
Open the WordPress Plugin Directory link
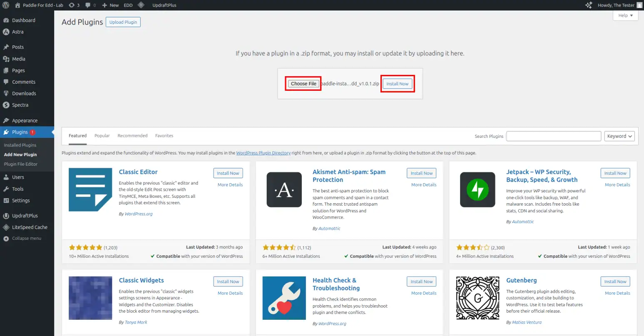(264, 153)
